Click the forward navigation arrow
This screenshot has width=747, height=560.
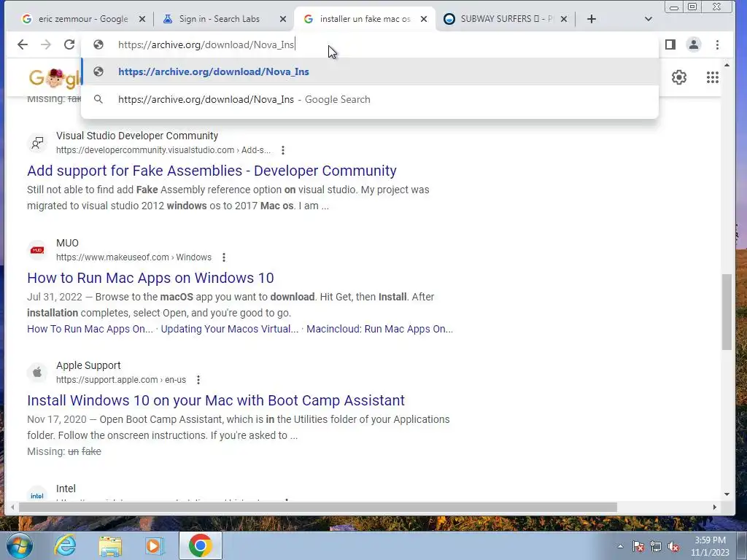click(x=46, y=44)
